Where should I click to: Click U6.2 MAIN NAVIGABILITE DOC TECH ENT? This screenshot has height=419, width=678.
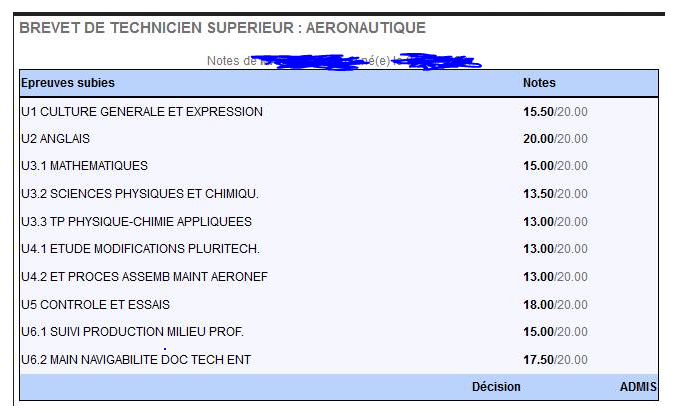click(x=136, y=359)
